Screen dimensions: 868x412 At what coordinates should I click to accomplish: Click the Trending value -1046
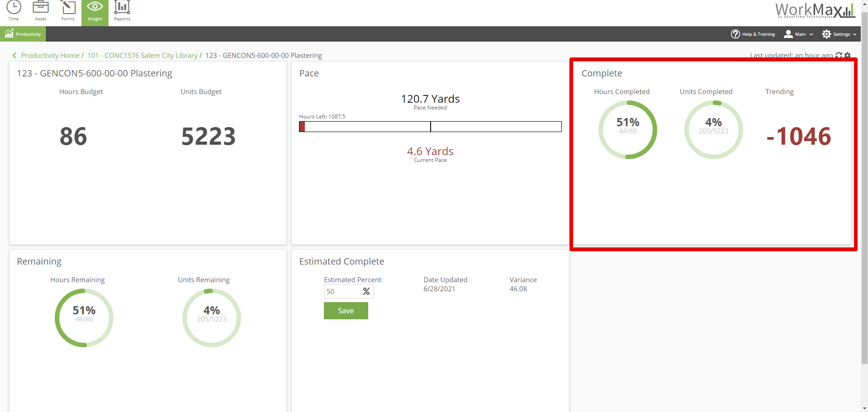(x=799, y=136)
